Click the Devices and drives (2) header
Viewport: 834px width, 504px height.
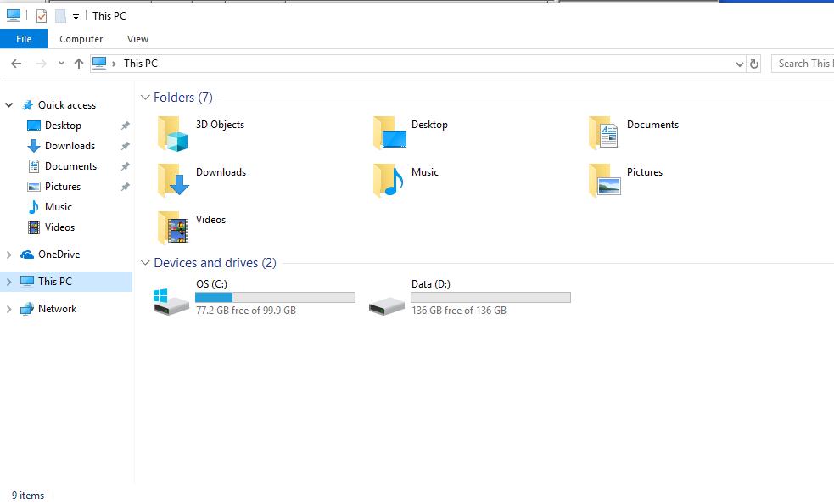[215, 263]
